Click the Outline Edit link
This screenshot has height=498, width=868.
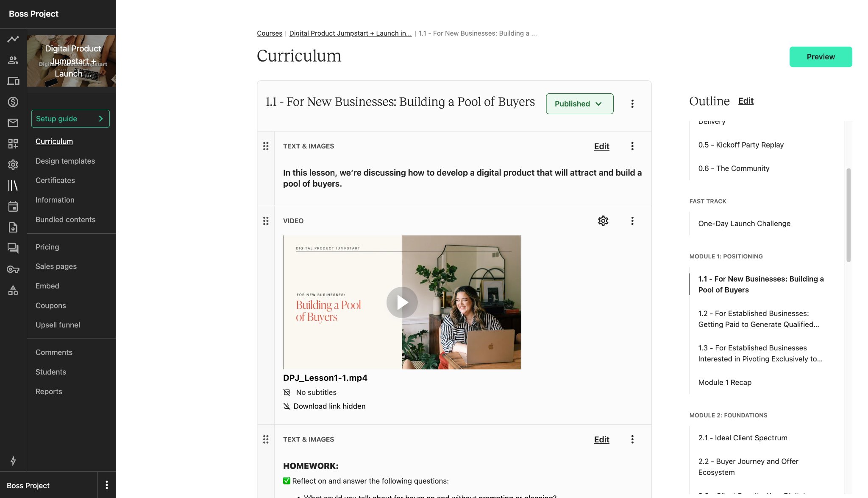pyautogui.click(x=746, y=101)
